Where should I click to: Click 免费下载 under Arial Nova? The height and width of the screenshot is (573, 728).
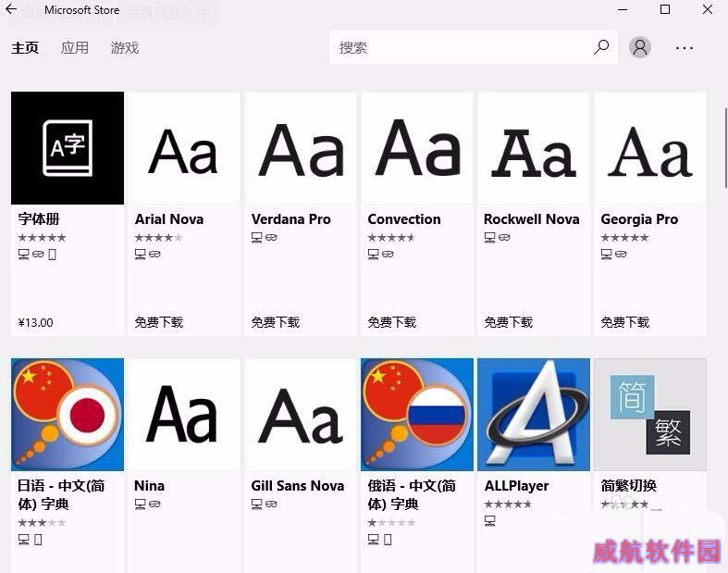click(x=159, y=322)
